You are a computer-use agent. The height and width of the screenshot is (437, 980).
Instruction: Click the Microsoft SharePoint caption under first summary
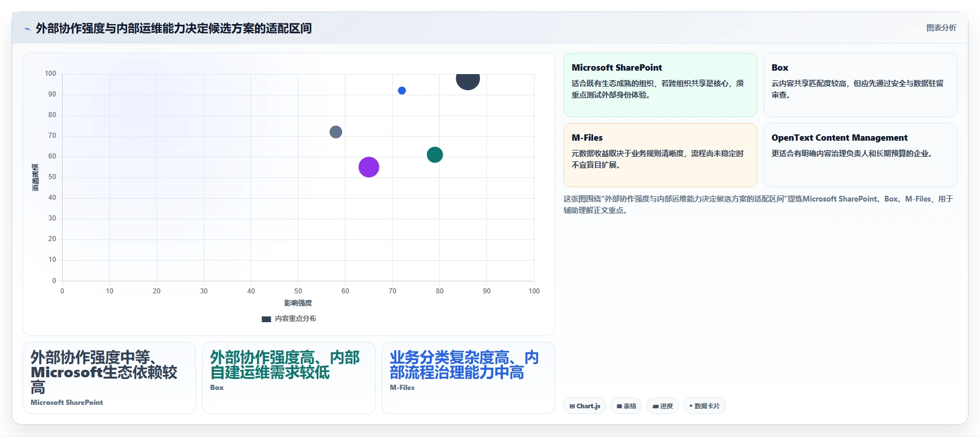pyautogui.click(x=67, y=403)
